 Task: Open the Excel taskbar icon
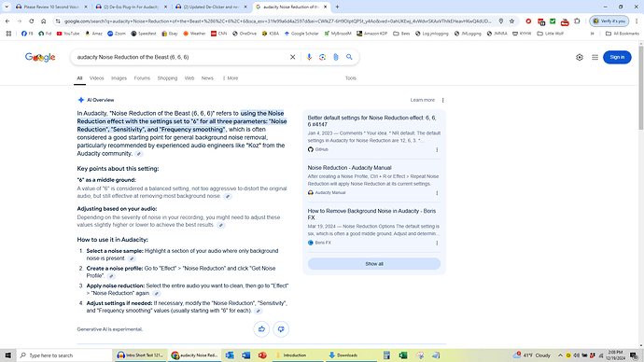coord(403,355)
